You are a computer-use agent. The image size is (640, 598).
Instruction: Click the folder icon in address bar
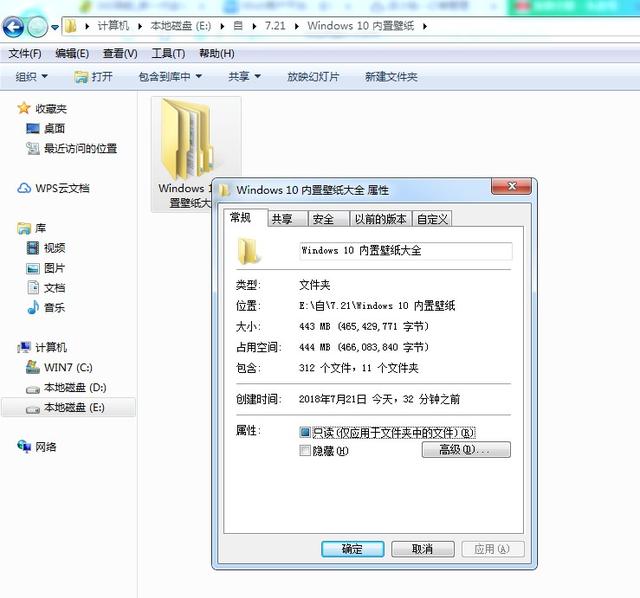pos(71,26)
